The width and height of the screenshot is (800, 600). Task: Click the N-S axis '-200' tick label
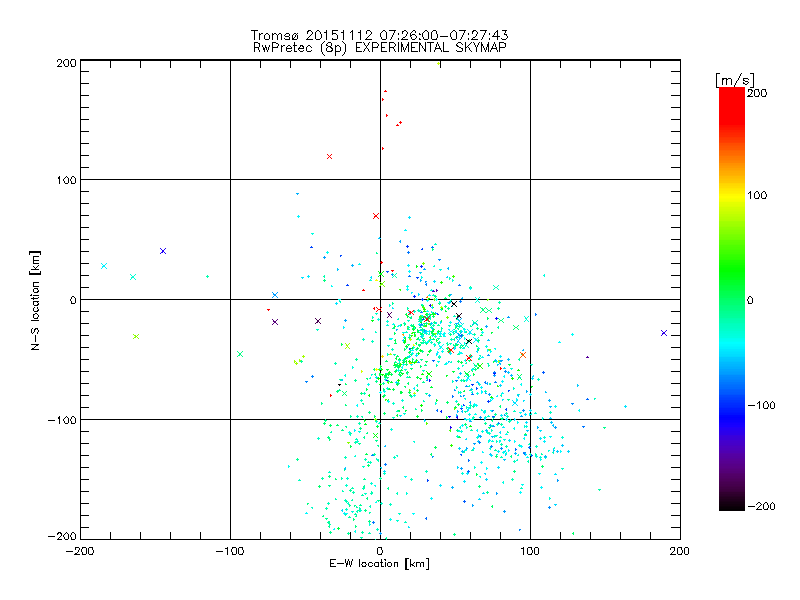tap(62, 536)
